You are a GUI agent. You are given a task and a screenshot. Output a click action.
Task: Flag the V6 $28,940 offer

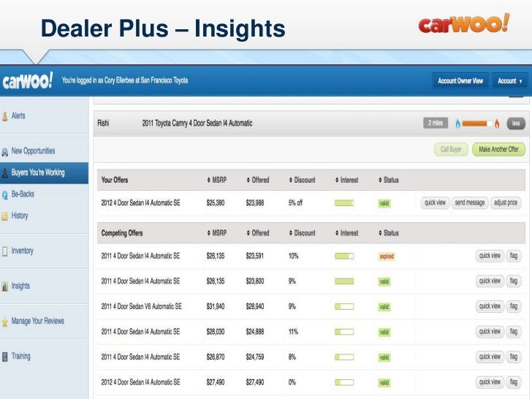coord(514,306)
